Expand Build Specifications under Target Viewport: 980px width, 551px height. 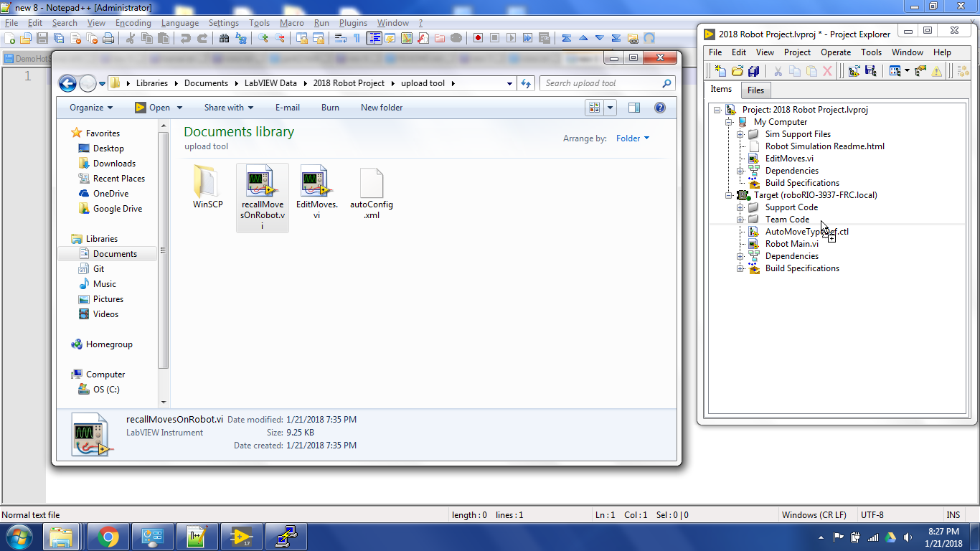[740, 268]
